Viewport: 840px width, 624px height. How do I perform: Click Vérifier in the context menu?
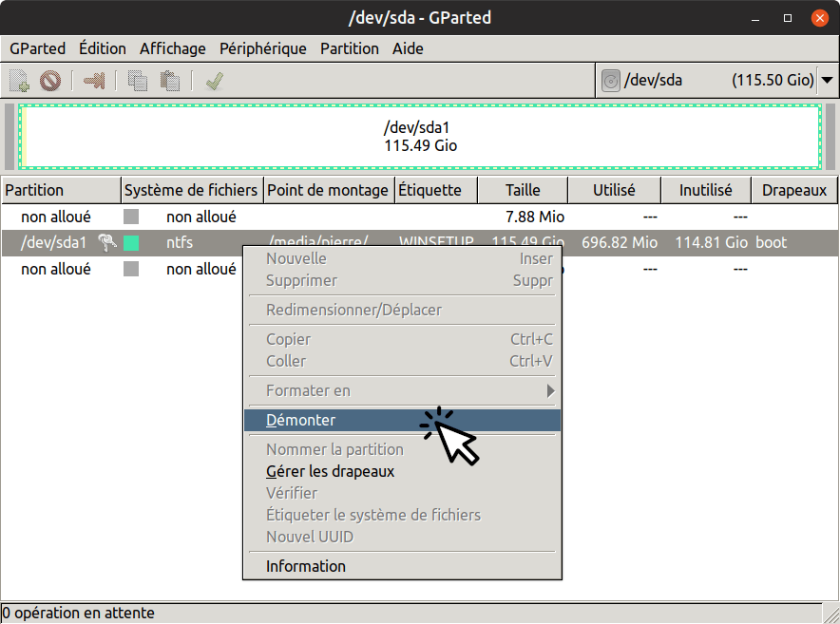tap(402, 493)
